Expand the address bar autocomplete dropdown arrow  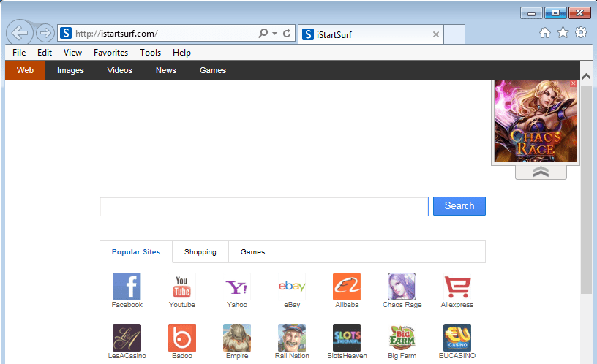tap(274, 34)
